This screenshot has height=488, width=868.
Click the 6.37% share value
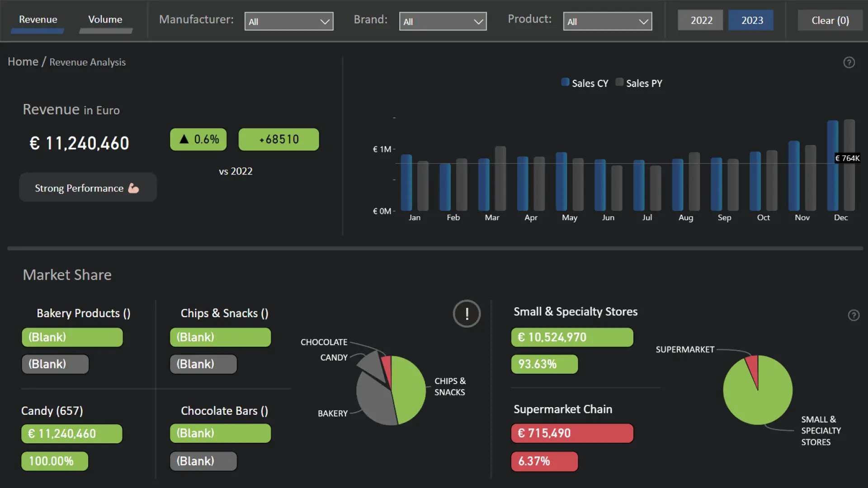(544, 461)
